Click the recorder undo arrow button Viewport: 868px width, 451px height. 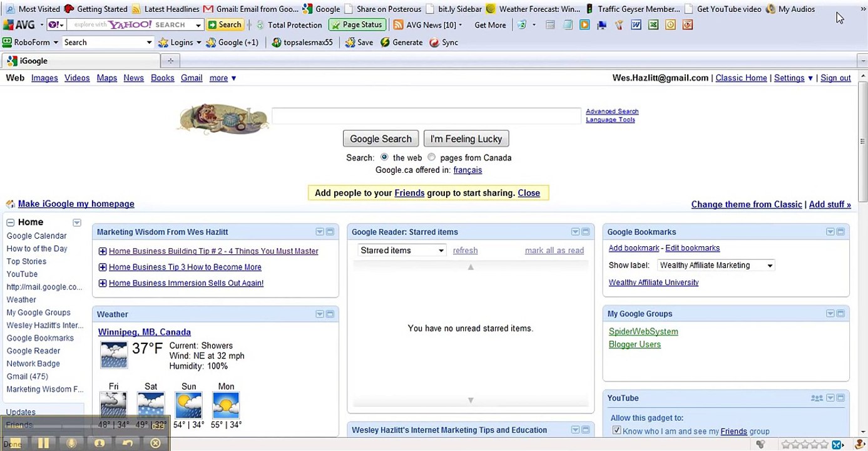click(x=128, y=443)
